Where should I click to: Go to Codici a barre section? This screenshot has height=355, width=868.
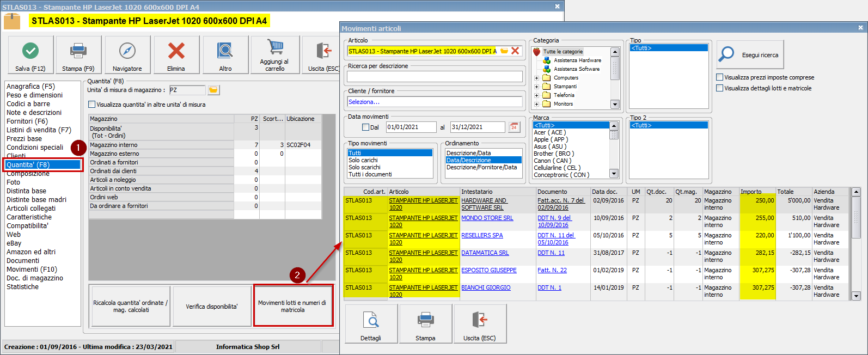pos(28,104)
